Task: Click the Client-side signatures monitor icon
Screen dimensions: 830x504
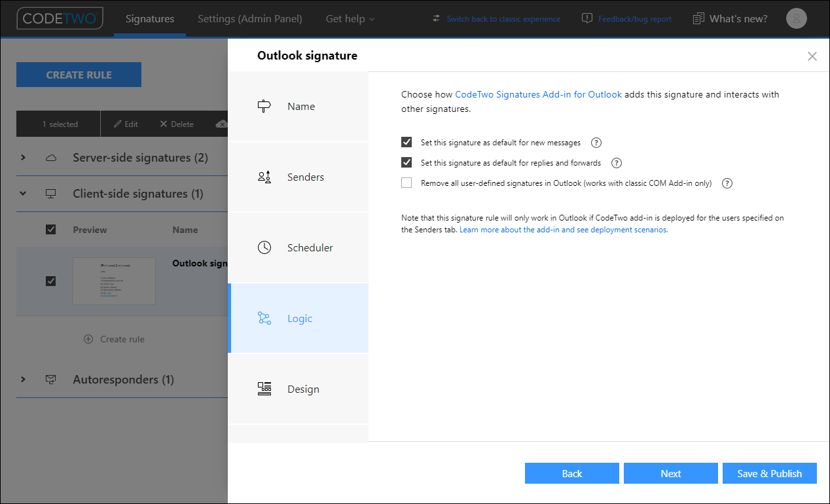Action: coord(51,194)
